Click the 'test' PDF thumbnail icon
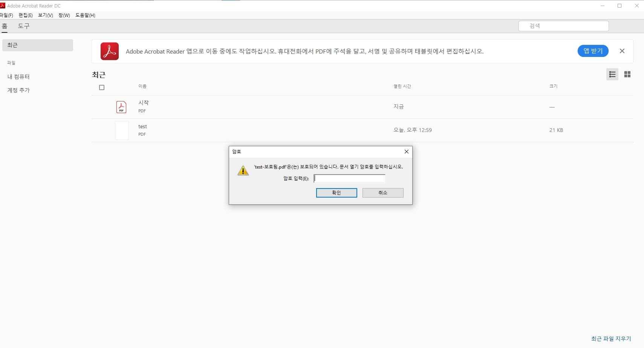The width and height of the screenshot is (644, 348). [x=121, y=130]
